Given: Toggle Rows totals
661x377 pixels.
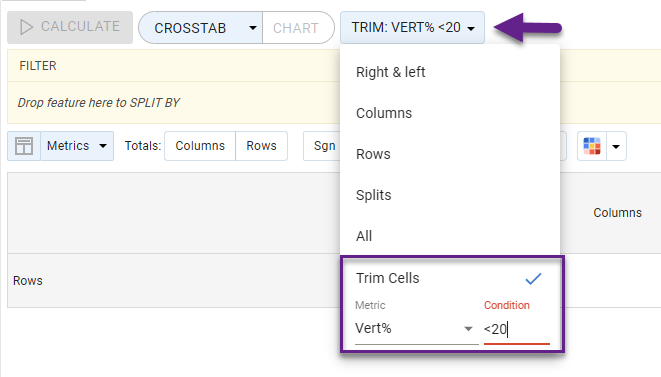Looking at the screenshot, I should 261,146.
